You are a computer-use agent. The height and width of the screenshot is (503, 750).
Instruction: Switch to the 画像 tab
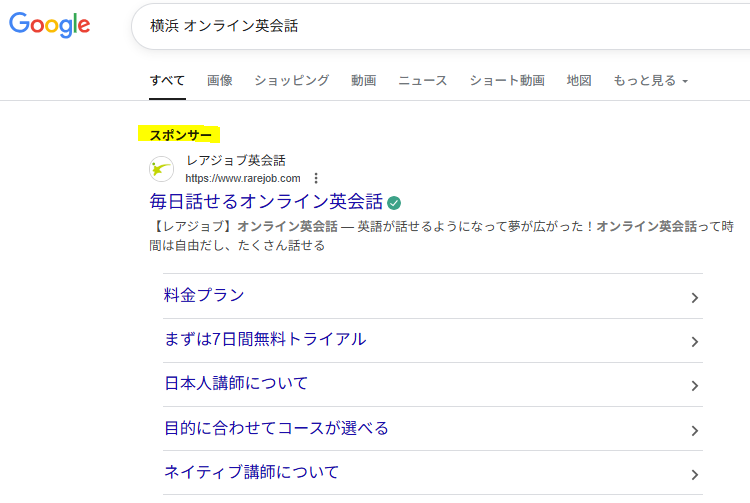220,81
